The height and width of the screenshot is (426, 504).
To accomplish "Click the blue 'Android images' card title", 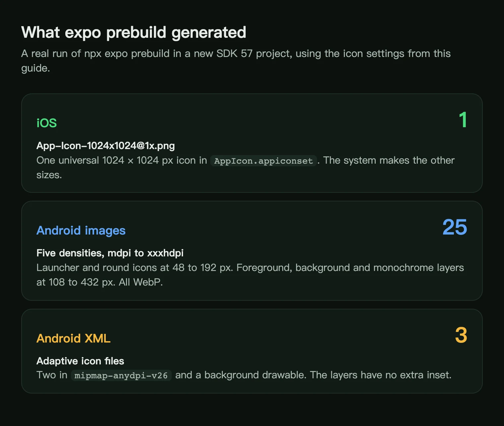I will 81,230.
